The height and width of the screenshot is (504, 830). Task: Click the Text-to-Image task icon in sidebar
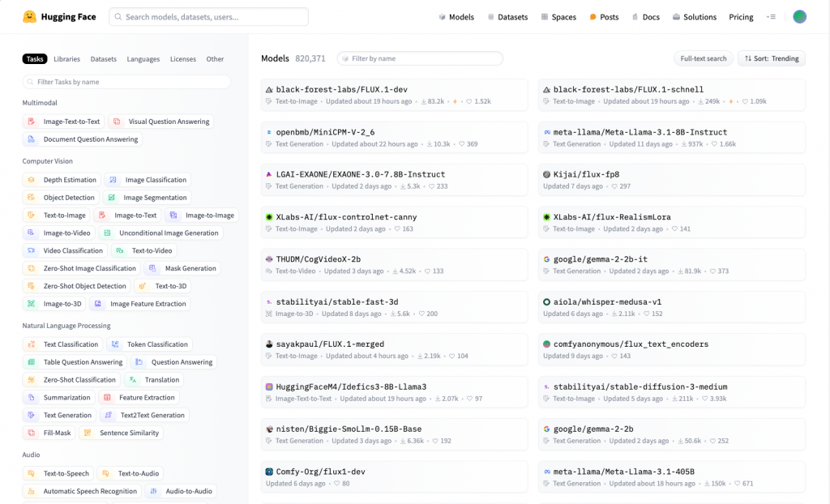coord(32,215)
